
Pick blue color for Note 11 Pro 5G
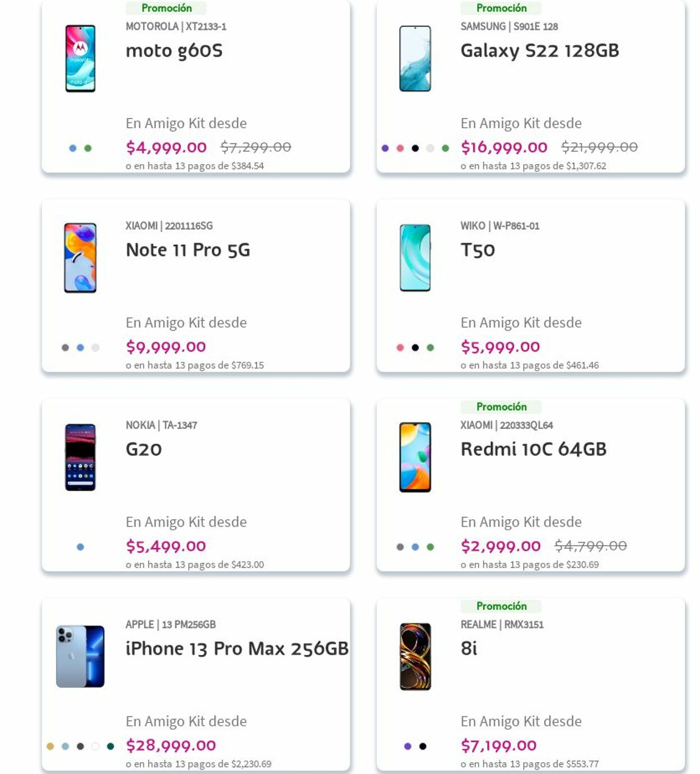(x=80, y=348)
